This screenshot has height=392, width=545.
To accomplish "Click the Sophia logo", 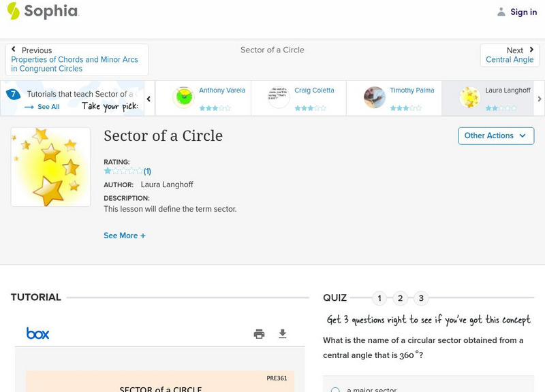I will 42,12.
